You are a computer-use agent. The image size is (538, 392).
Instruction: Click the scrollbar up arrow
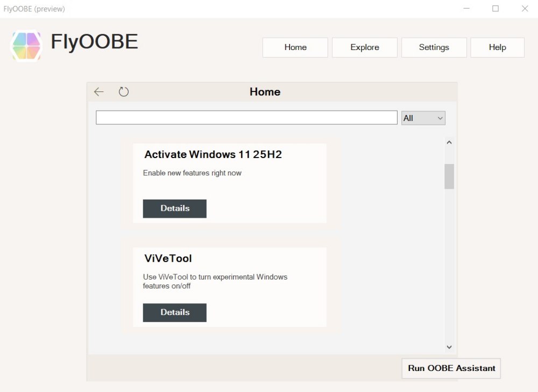449,142
